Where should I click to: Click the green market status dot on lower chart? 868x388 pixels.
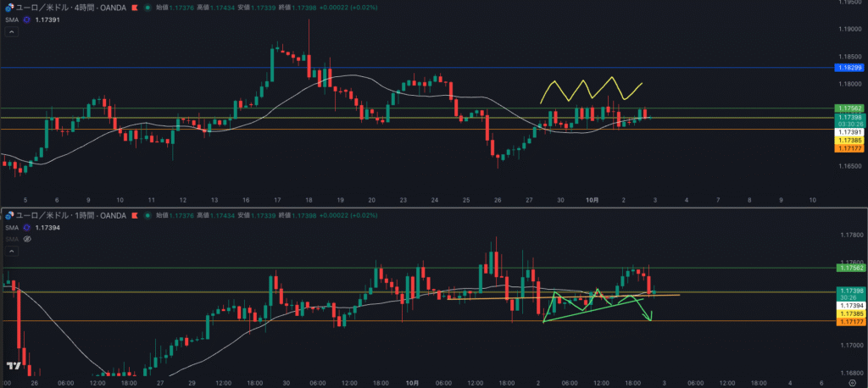point(147,215)
